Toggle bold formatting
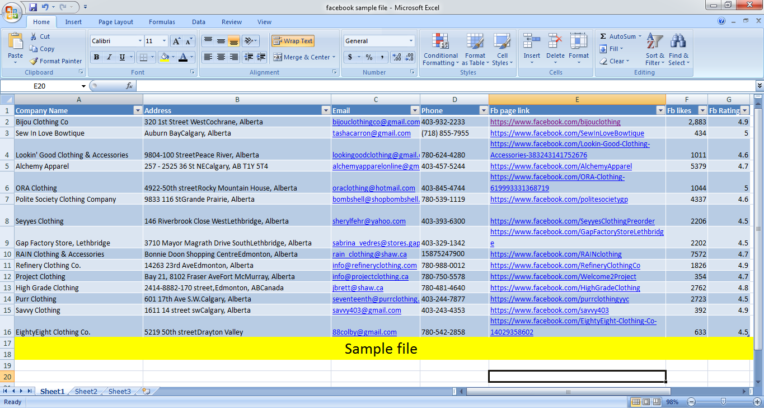This screenshot has width=764, height=408. point(96,58)
